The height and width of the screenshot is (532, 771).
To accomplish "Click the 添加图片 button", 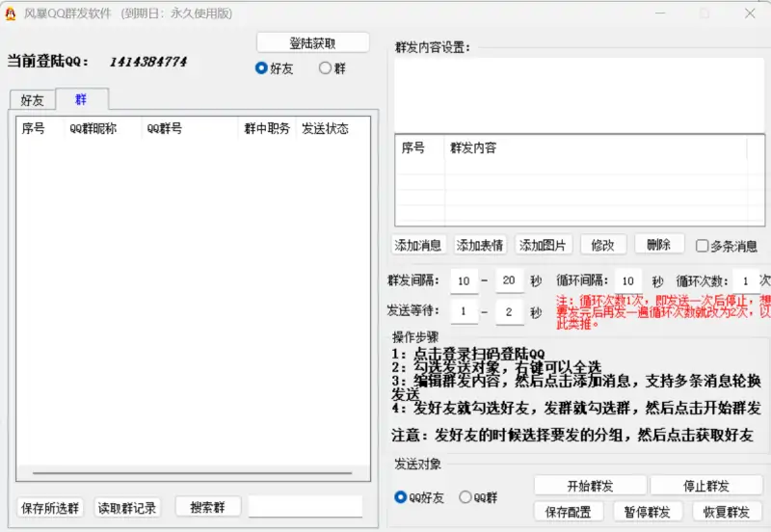I will click(544, 245).
